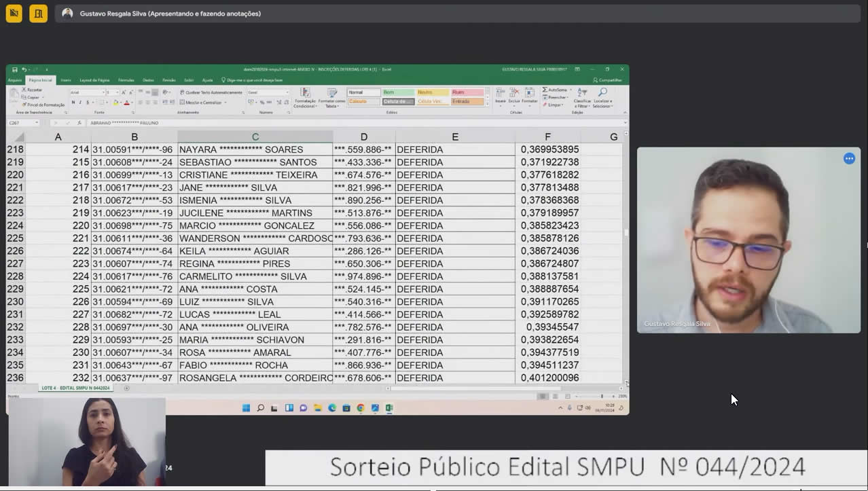
Task: Click the Name Box showing C267
Action: coord(23,123)
